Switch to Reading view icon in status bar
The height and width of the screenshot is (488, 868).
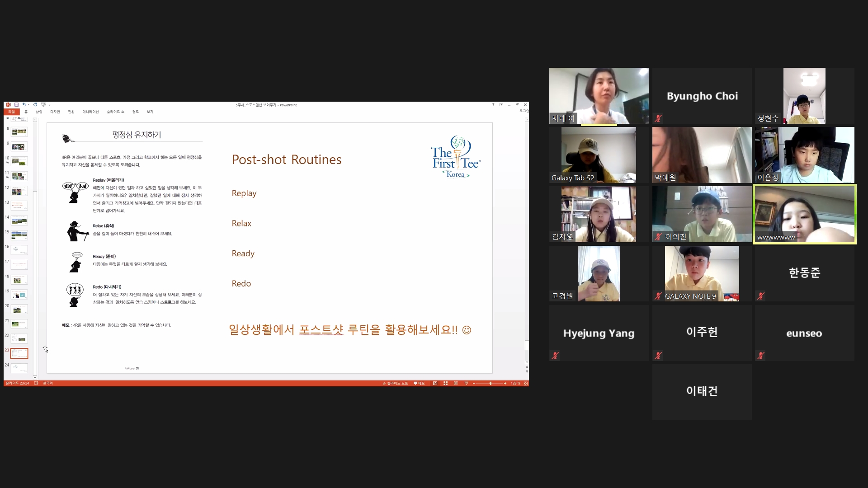tap(456, 383)
